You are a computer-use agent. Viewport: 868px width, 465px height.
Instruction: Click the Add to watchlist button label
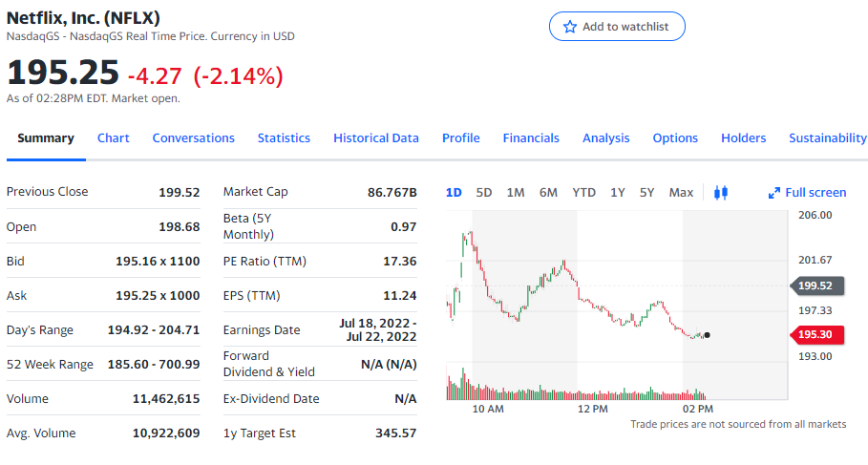coord(625,27)
